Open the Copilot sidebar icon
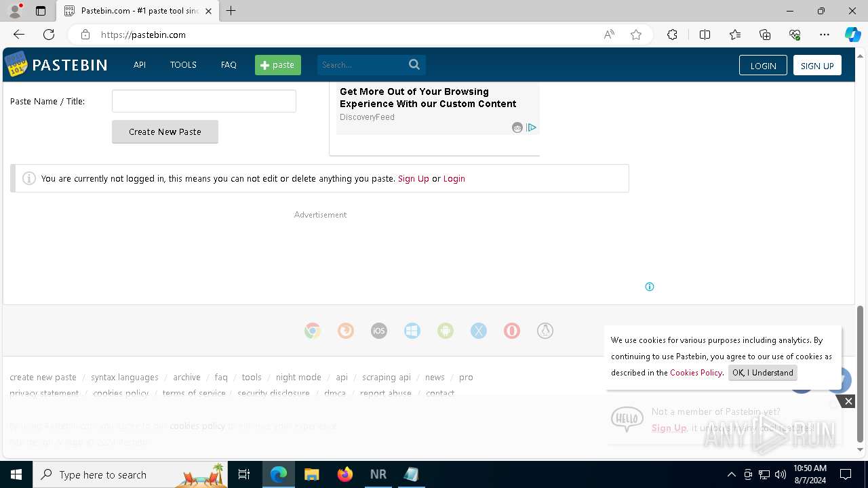Viewport: 868px width, 488px height. click(x=852, y=35)
